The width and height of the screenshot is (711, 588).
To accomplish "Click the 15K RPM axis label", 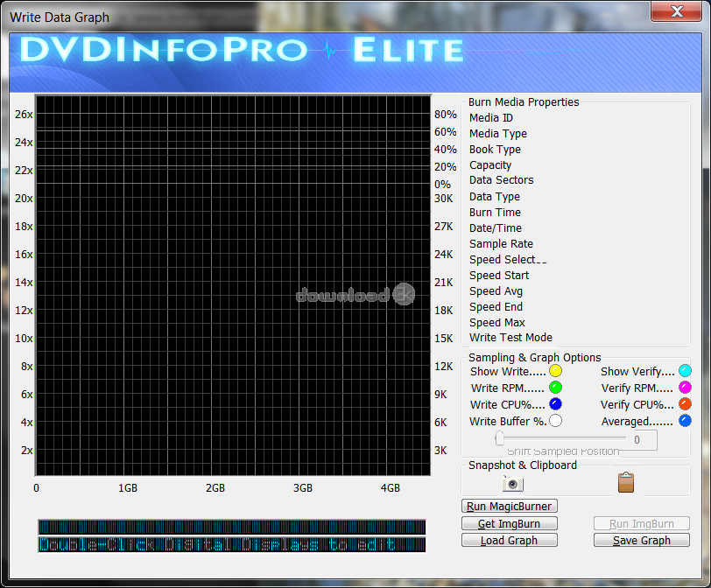I will pyautogui.click(x=443, y=339).
